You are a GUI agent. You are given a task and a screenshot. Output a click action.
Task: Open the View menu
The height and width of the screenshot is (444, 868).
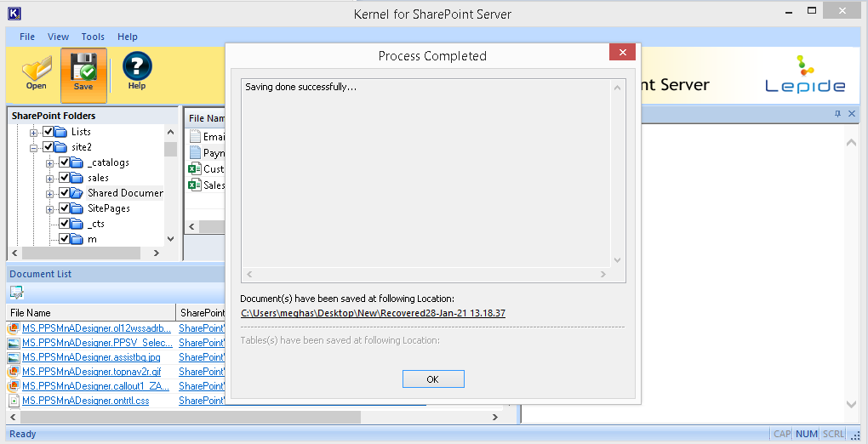coord(58,37)
